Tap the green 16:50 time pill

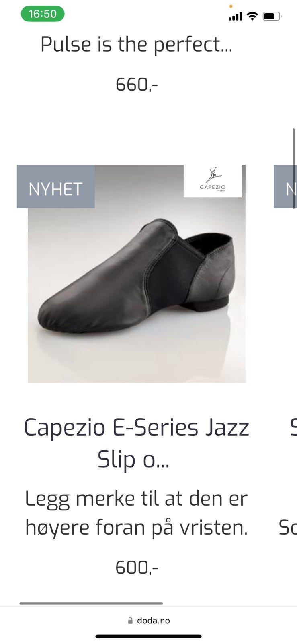(x=43, y=14)
